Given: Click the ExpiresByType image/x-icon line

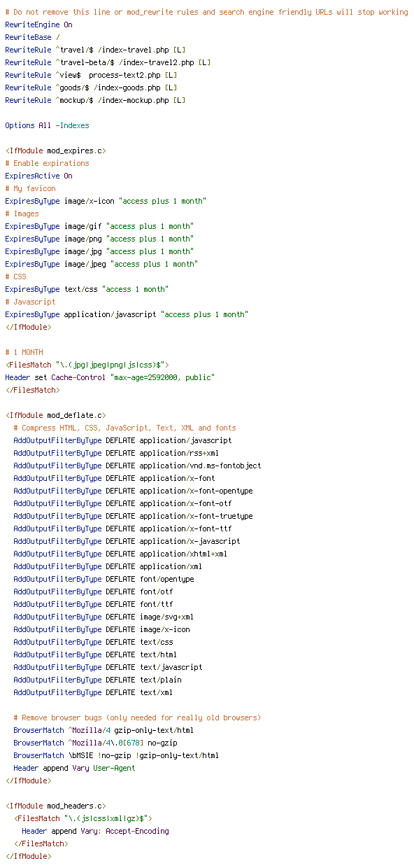Looking at the screenshot, I should pyautogui.click(x=106, y=201).
